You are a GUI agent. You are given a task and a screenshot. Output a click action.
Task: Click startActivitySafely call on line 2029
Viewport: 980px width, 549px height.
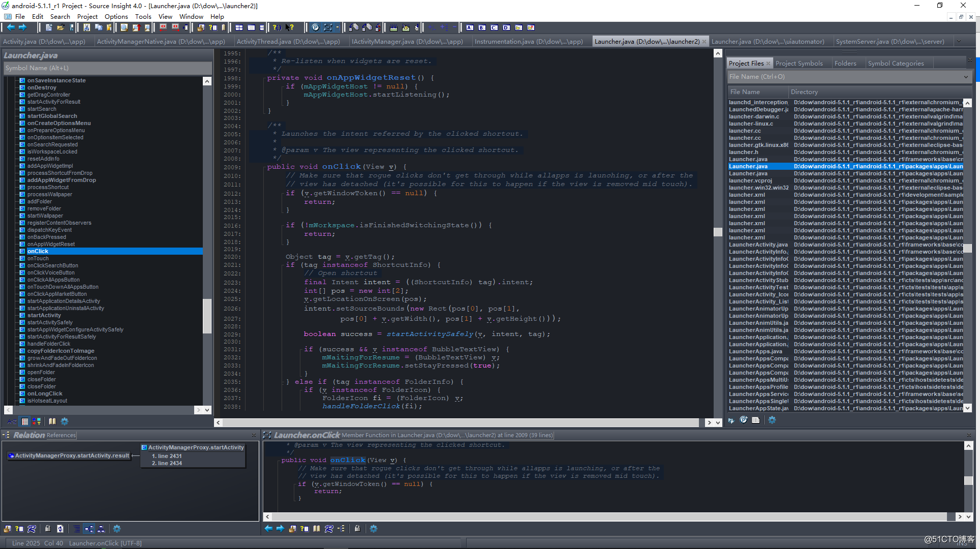pyautogui.click(x=430, y=334)
